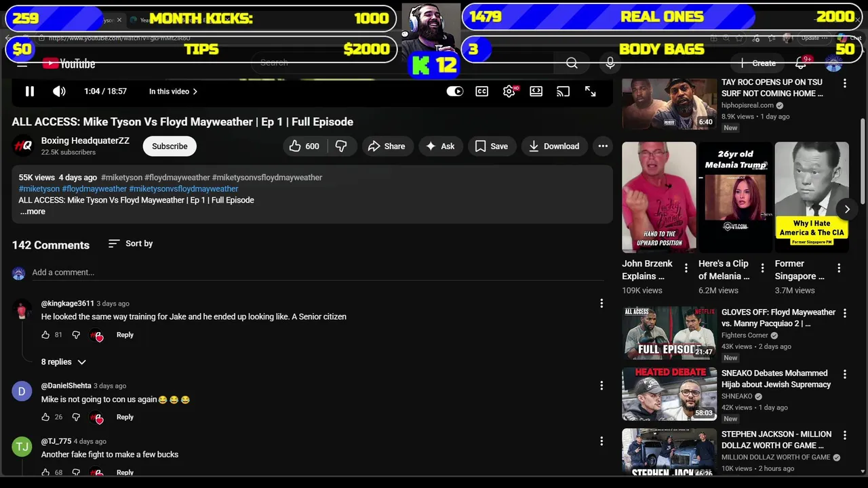
Task: Share the video
Action: [x=387, y=146]
